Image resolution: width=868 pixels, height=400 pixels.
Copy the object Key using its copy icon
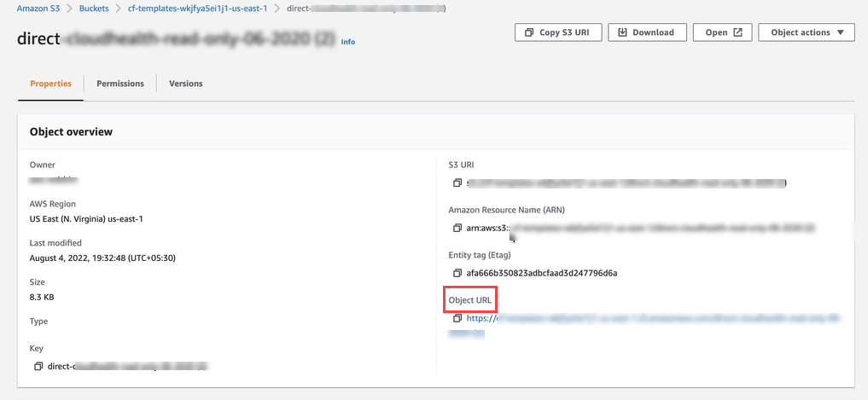pos(38,366)
